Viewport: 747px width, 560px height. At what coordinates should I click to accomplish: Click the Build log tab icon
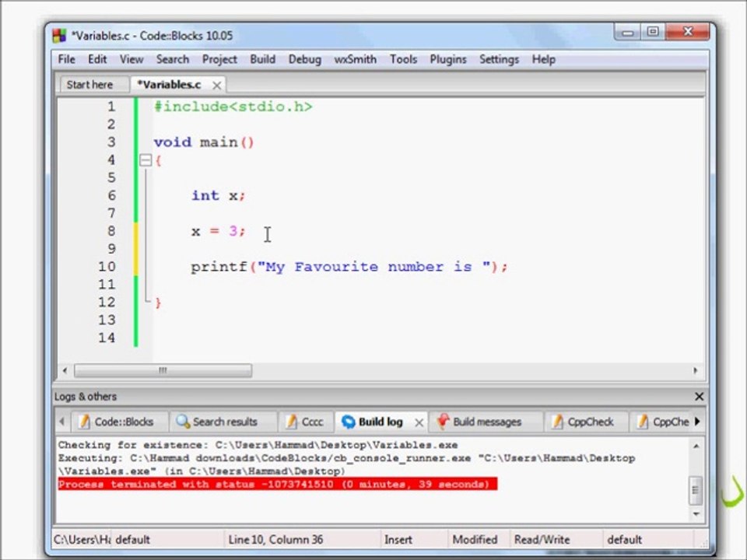click(349, 422)
